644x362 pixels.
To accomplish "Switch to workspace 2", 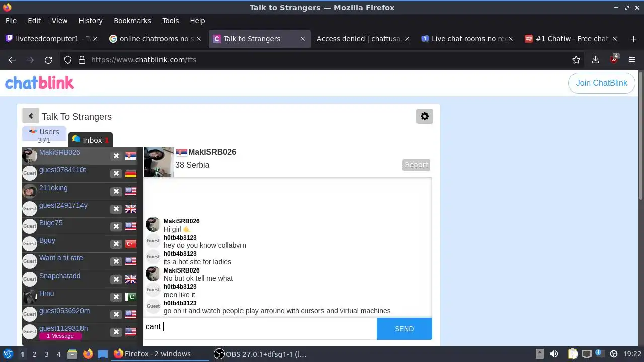I will click(34, 354).
